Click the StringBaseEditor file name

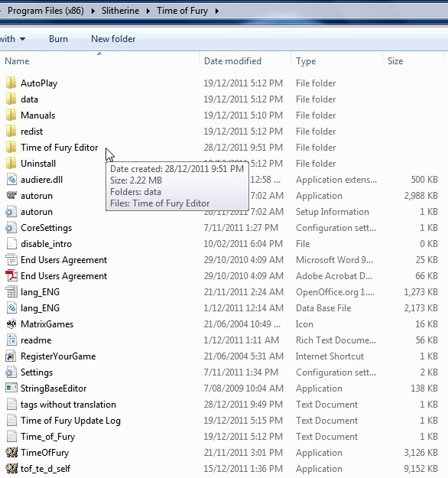(54, 389)
